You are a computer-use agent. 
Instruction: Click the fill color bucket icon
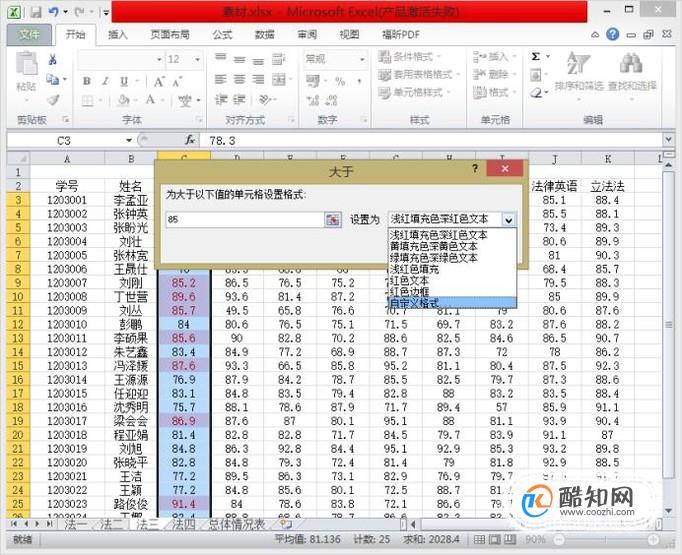124,100
